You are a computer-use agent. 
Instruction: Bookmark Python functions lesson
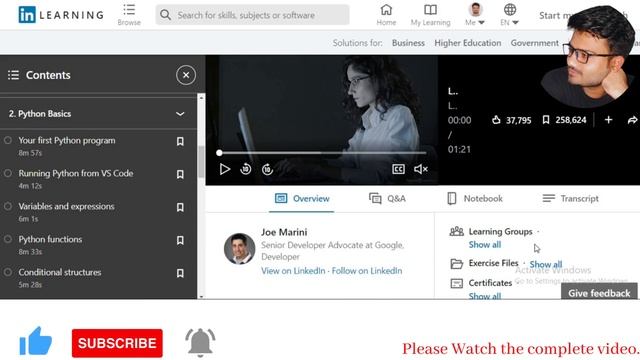[x=180, y=240]
